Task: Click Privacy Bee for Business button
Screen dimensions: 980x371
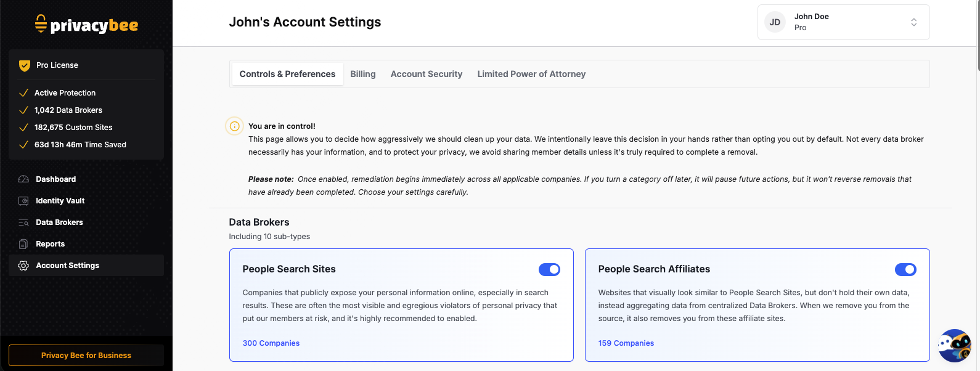Action: (86, 356)
